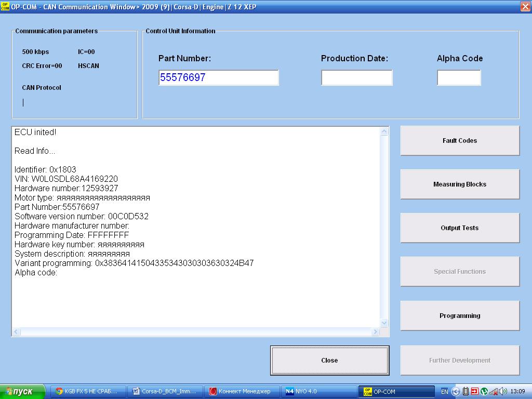Image resolution: width=532 pixels, height=399 pixels.
Task: Launch Output Tests
Action: pyautogui.click(x=460, y=228)
